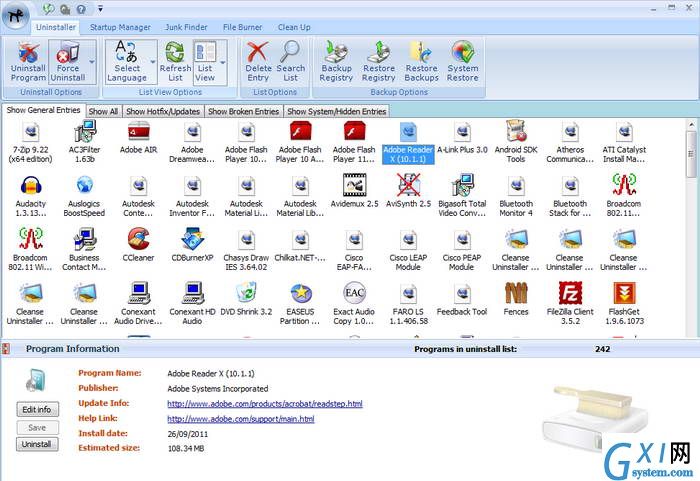The height and width of the screenshot is (481, 700).
Task: Open the Clean Up ribbon tab
Action: 294,27
